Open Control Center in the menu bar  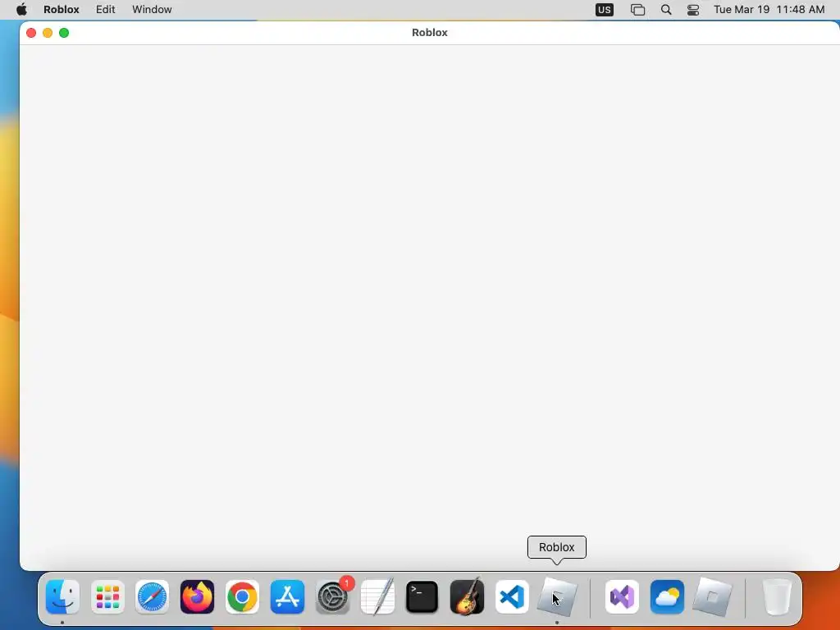pyautogui.click(x=693, y=10)
